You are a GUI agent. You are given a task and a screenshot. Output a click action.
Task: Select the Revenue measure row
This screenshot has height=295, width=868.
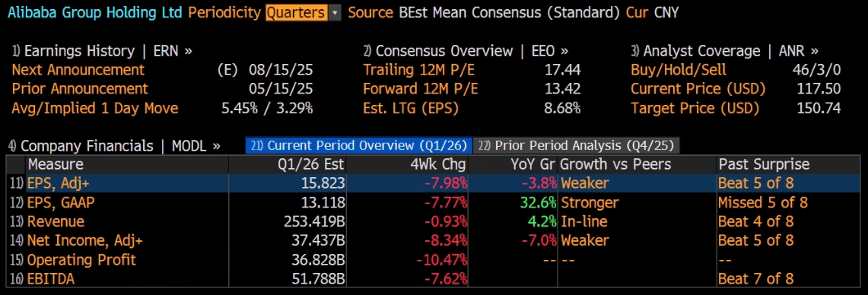(x=434, y=221)
